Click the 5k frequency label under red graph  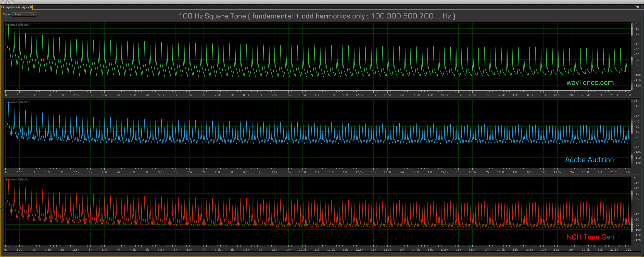point(147,250)
